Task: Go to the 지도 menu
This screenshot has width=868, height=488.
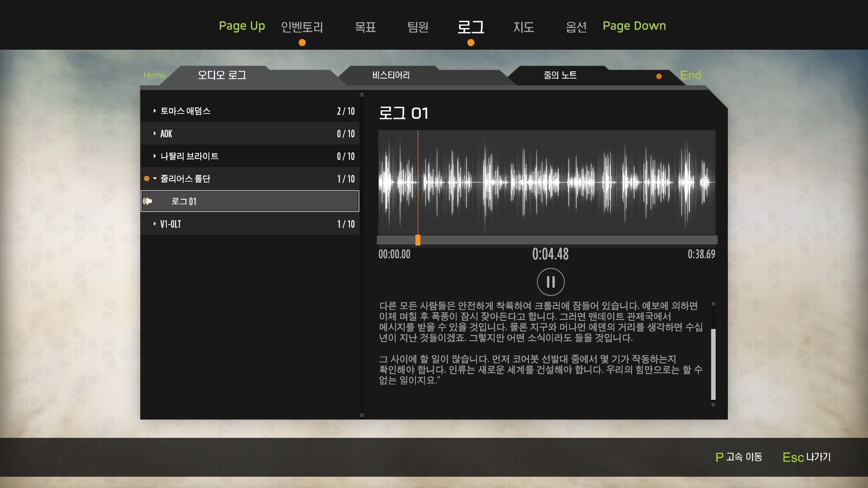Action: point(524,27)
